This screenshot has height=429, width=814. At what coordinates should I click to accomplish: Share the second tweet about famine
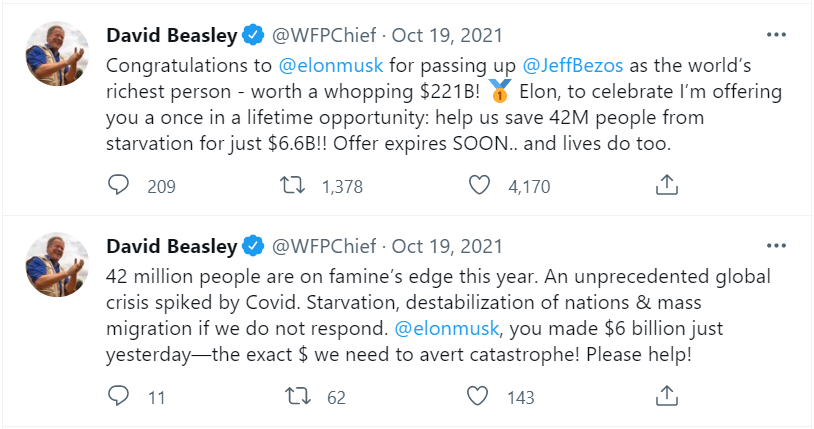point(667,397)
